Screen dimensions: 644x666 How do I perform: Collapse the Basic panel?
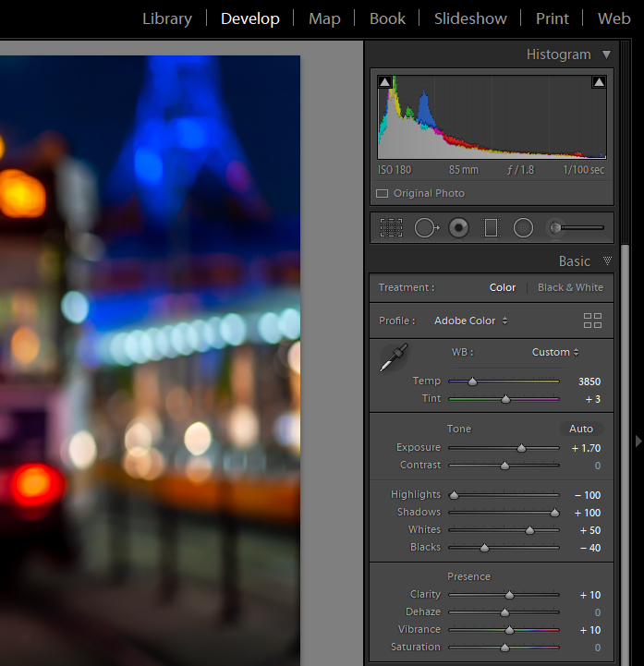[607, 260]
